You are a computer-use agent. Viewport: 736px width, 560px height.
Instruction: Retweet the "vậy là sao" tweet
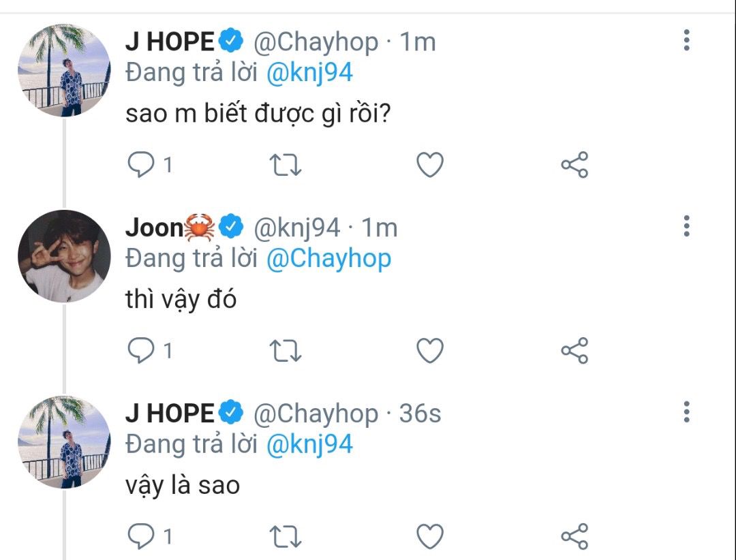286,537
